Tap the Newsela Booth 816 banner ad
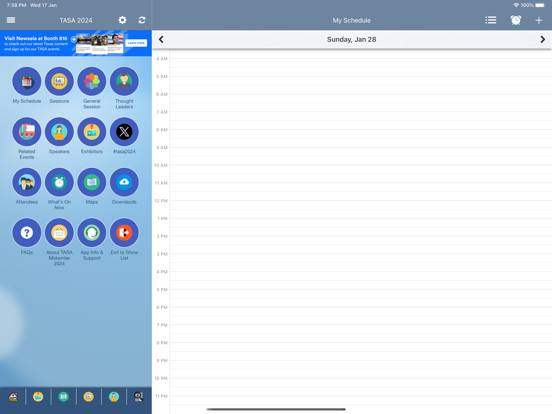Image resolution: width=552 pixels, height=414 pixels. 76,43
